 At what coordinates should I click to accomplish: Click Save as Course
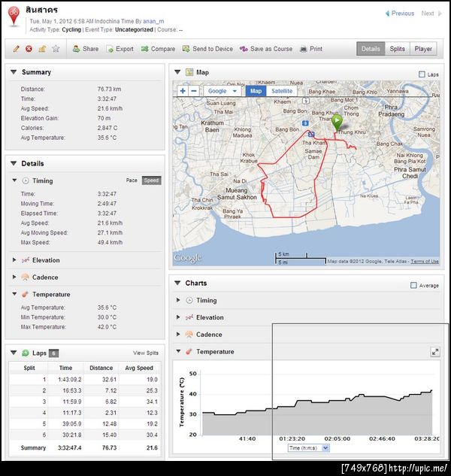(x=266, y=49)
